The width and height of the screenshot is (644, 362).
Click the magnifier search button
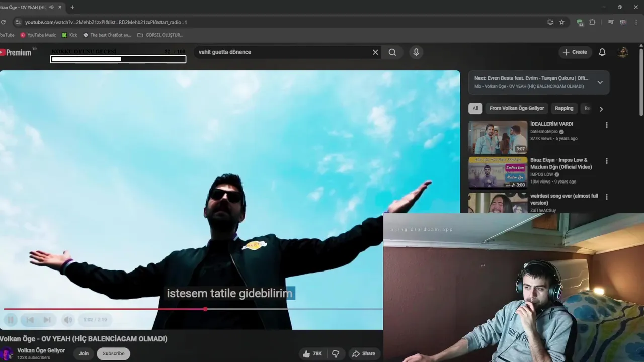point(392,52)
